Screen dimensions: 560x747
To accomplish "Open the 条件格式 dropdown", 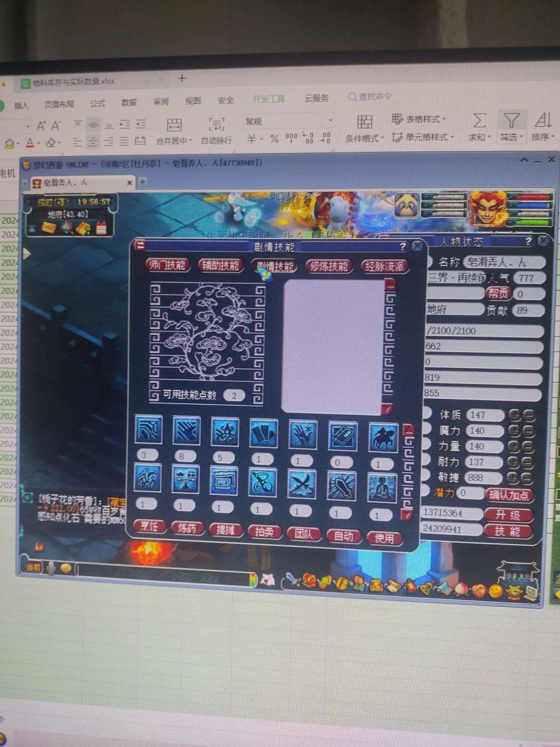I will 365,138.
